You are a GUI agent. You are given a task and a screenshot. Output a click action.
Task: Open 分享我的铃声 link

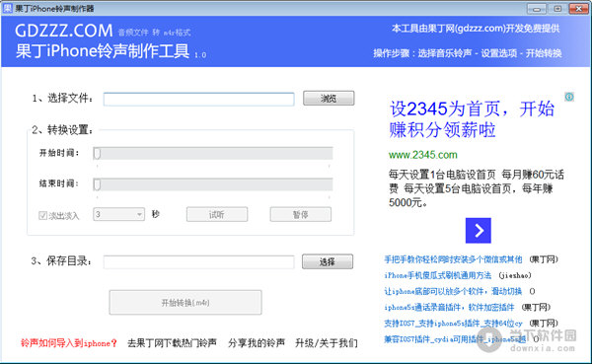point(257,343)
